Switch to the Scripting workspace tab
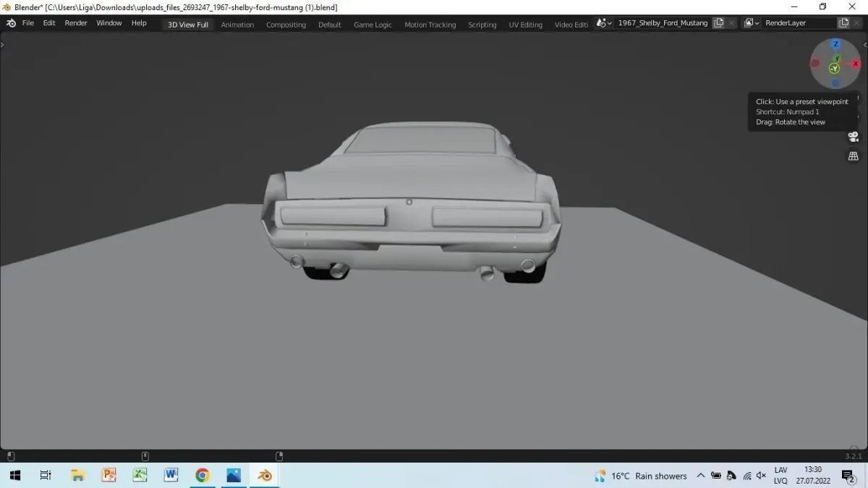The image size is (868, 488). [482, 25]
